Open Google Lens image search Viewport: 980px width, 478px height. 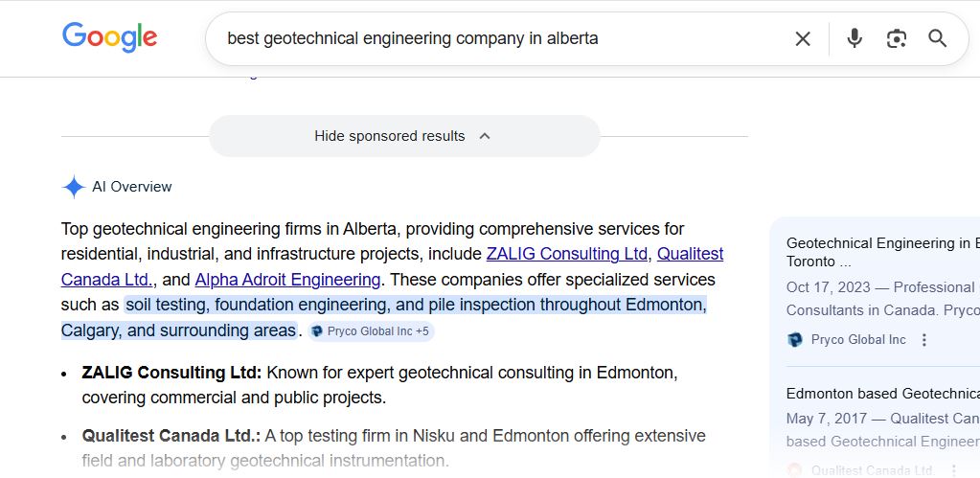click(897, 38)
